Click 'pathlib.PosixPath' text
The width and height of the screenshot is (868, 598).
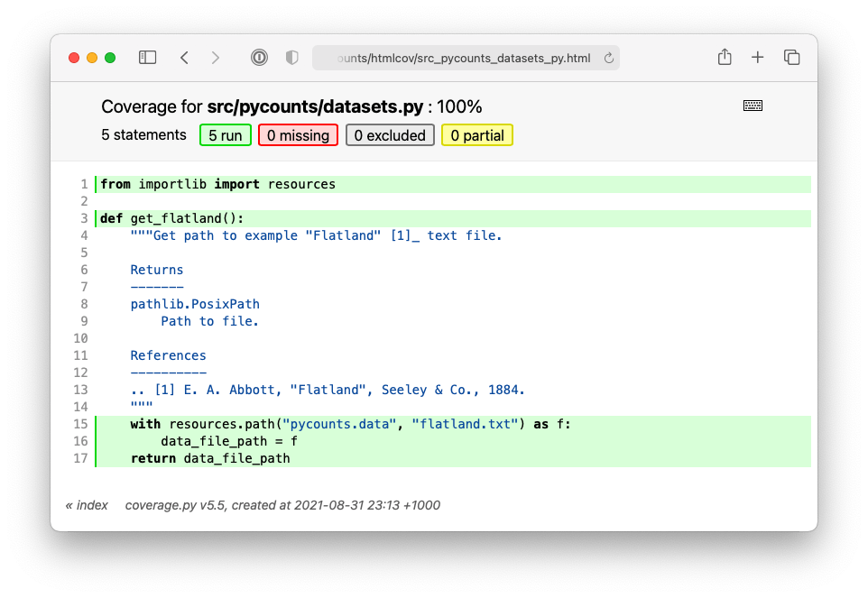click(x=195, y=304)
